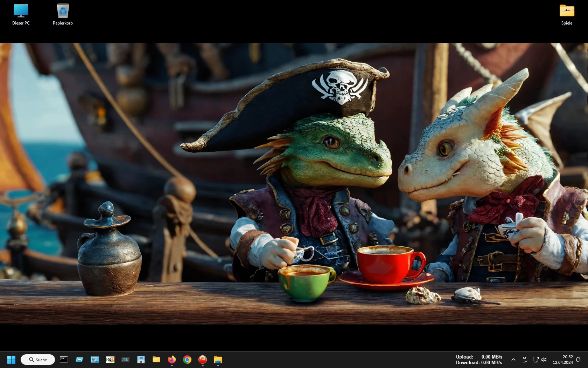
Task: Launch the blue window app in taskbar
Action: coord(79,360)
